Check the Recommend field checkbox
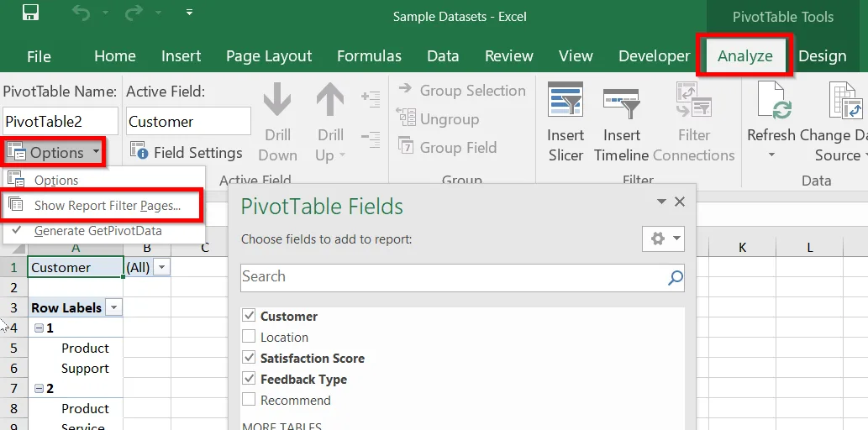Screen dimensions: 868x430 click(249, 400)
